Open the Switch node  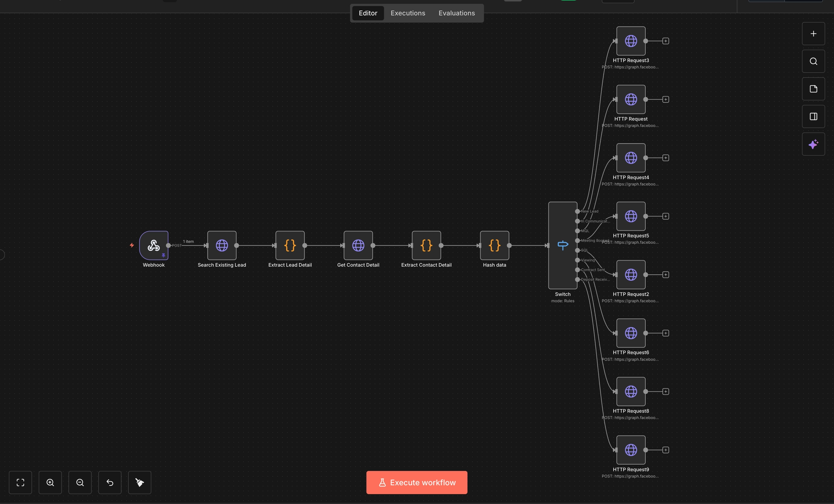[562, 245]
